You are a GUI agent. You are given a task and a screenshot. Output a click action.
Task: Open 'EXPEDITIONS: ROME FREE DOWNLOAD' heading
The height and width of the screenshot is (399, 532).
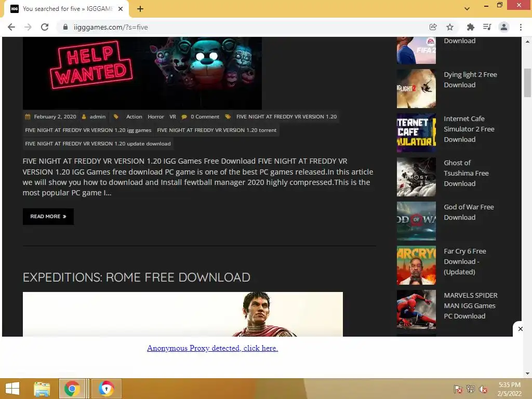point(137,277)
